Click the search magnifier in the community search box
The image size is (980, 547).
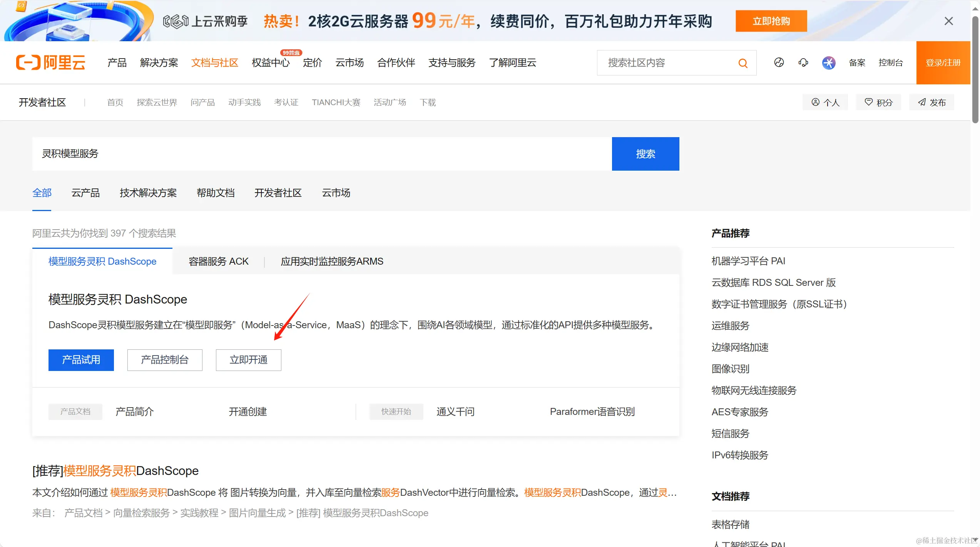pyautogui.click(x=742, y=63)
